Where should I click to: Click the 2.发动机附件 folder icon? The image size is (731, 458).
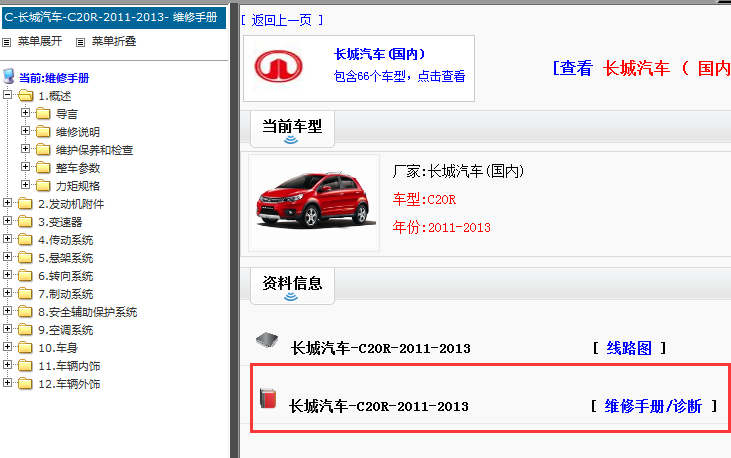26,204
